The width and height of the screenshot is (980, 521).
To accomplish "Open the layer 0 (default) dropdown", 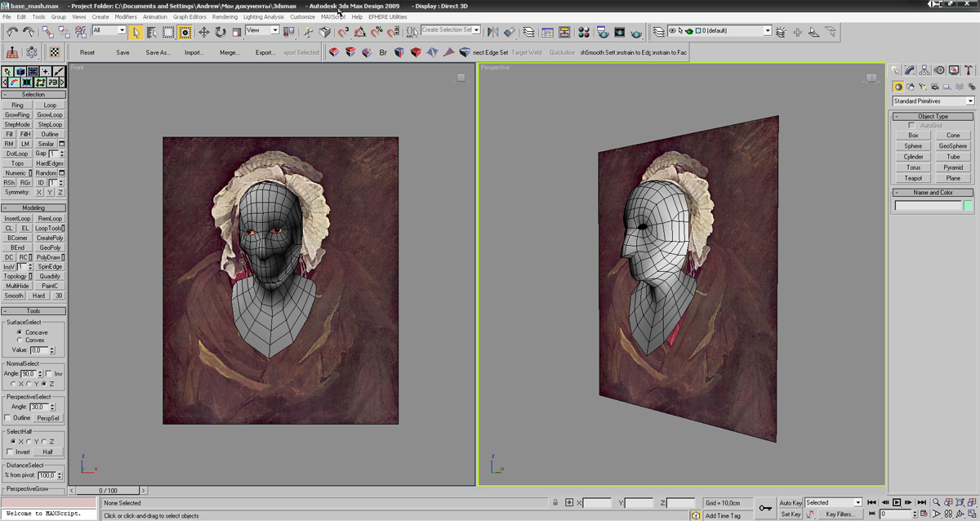I will pos(719,31).
